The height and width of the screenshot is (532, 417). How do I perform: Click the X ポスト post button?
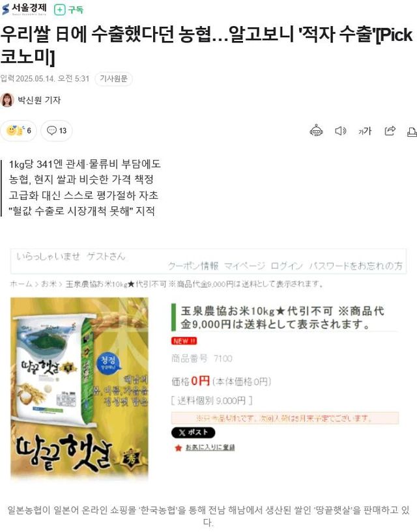194,432
